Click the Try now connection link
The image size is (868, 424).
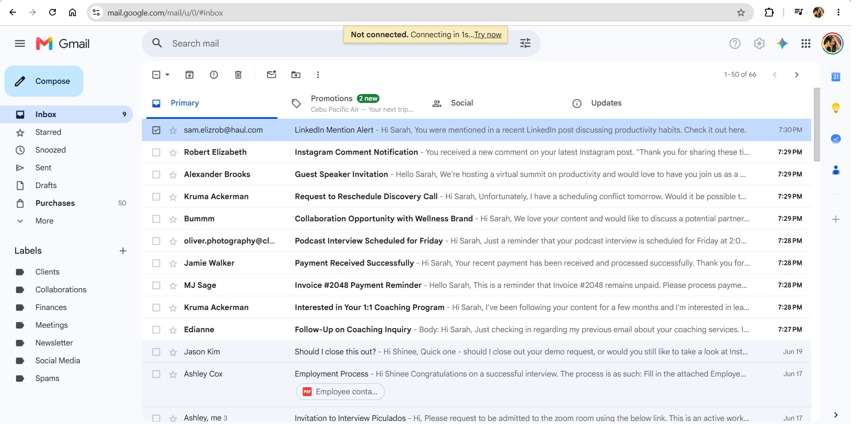[488, 35]
